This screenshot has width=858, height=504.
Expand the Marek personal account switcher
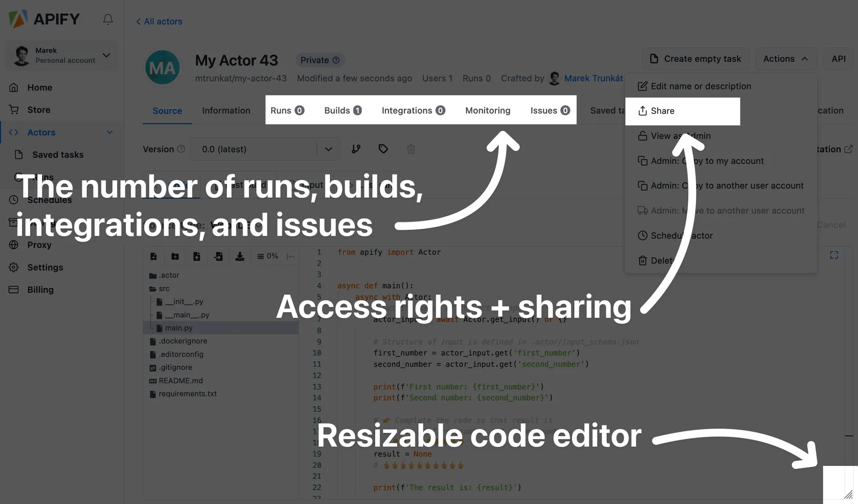(61, 55)
